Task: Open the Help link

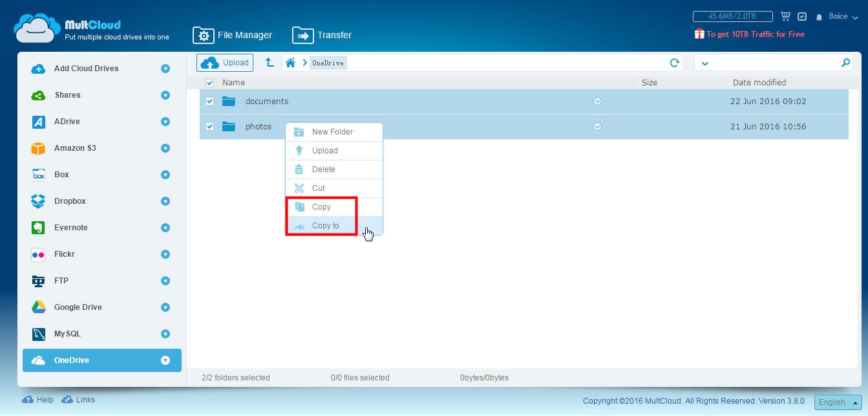Action: (x=38, y=400)
